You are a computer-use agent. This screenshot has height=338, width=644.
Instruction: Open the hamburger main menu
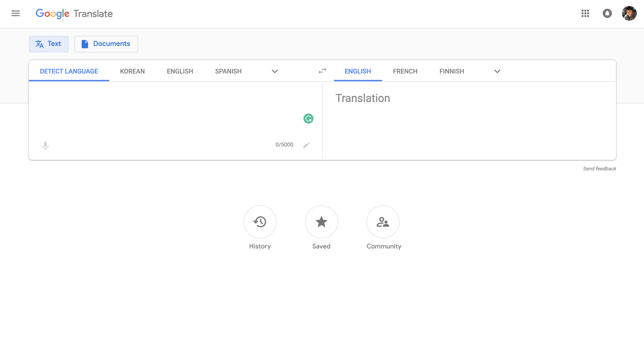point(16,13)
